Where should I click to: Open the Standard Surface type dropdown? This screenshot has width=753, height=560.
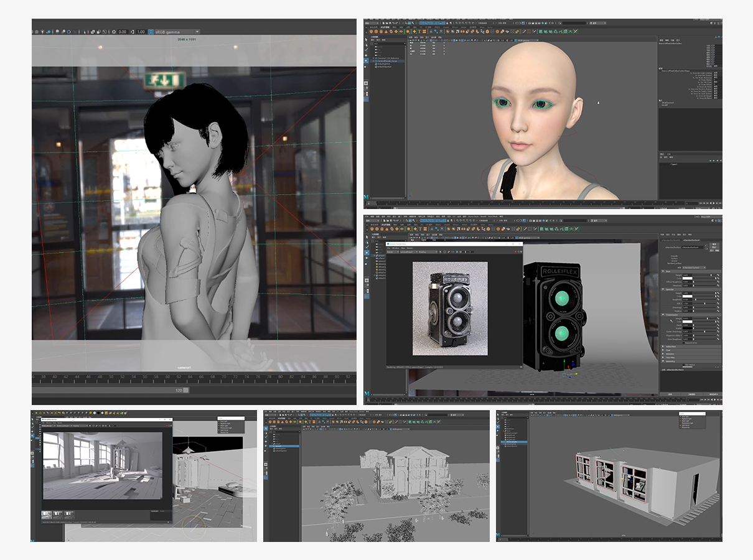click(695, 268)
